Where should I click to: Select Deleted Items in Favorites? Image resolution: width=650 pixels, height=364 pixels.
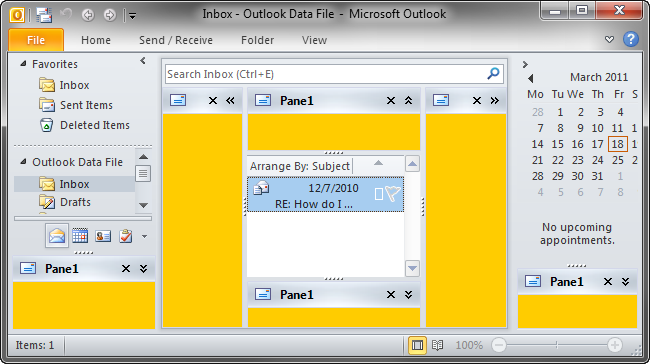click(x=85, y=125)
